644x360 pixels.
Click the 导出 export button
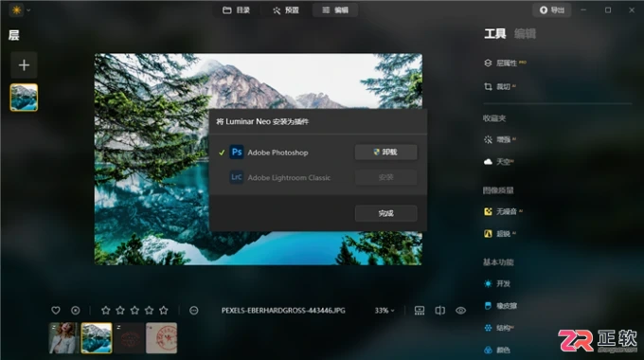coord(552,9)
